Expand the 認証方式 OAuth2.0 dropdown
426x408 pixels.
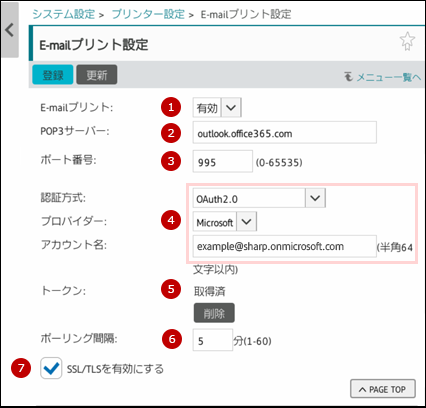tap(259, 198)
